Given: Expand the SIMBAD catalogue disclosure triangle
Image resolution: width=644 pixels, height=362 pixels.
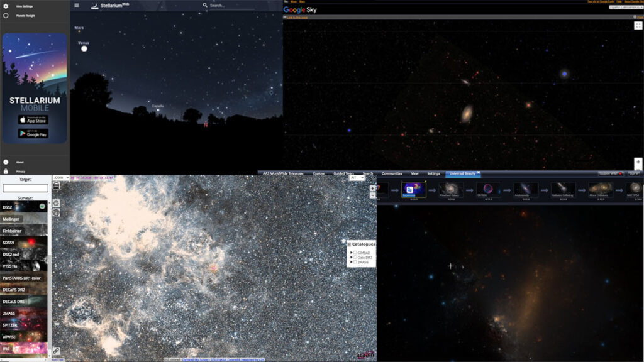Looking at the screenshot, I should point(351,252).
